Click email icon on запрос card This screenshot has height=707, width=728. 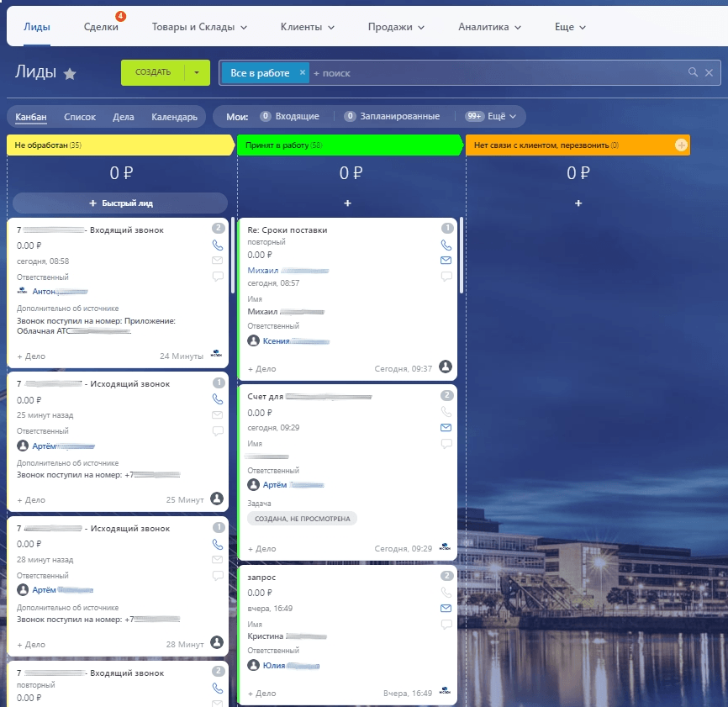[x=446, y=608]
